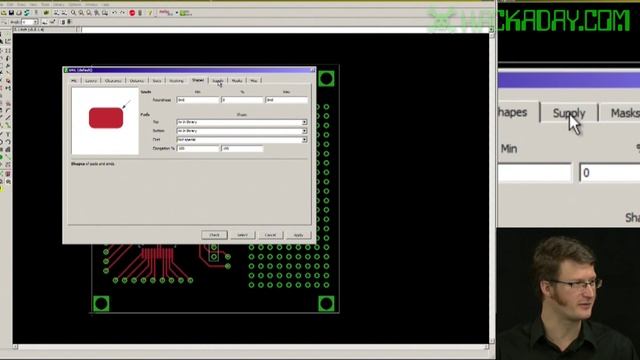Click the Zoom to fit magnifier icon
The image size is (640, 360).
click(73, 13)
